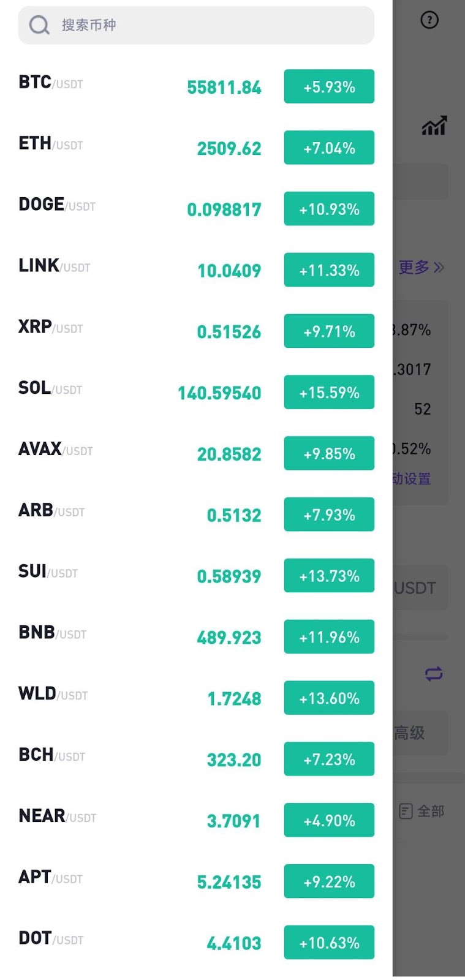Image resolution: width=465 pixels, height=980 pixels.
Task: Tap the DOGE +10.93% change badge
Action: click(x=329, y=209)
